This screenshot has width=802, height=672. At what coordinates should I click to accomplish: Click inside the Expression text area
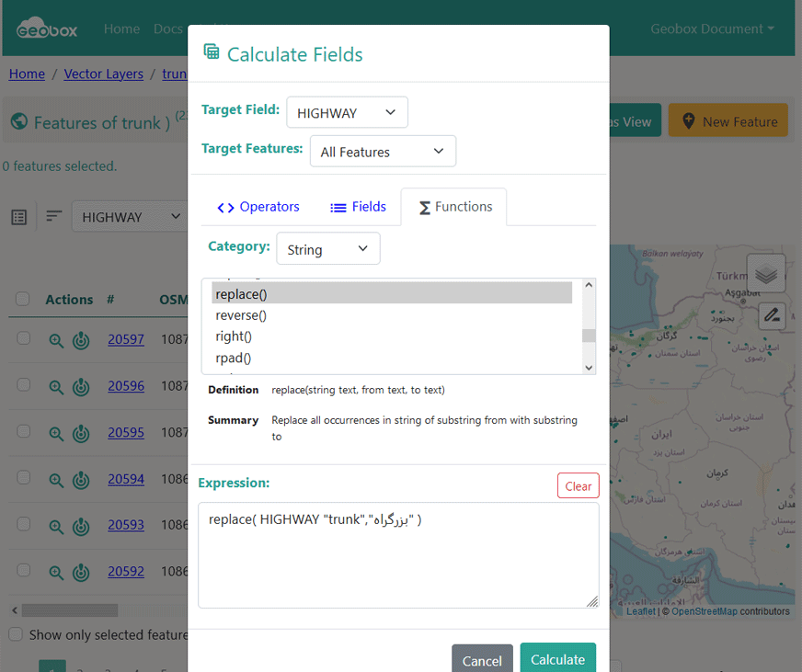397,561
